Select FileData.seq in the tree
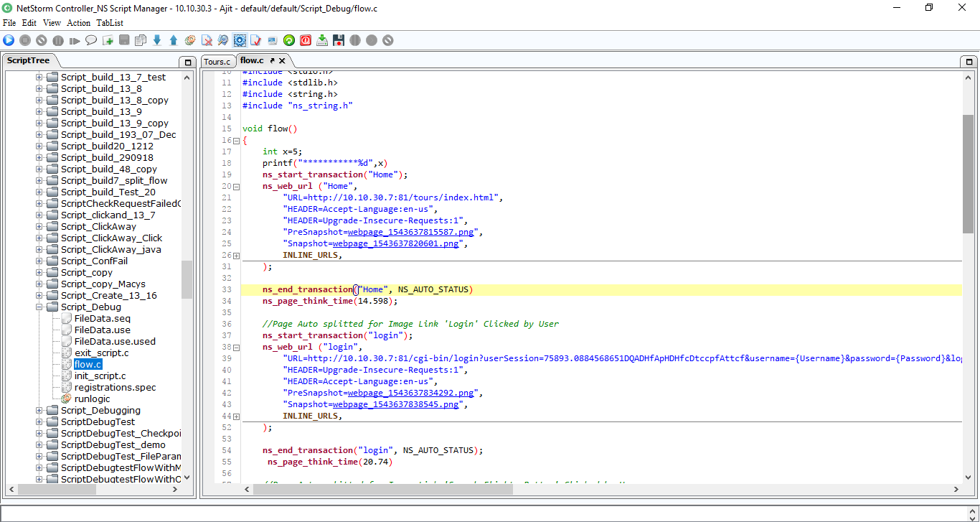The width and height of the screenshot is (980, 522). tap(103, 318)
